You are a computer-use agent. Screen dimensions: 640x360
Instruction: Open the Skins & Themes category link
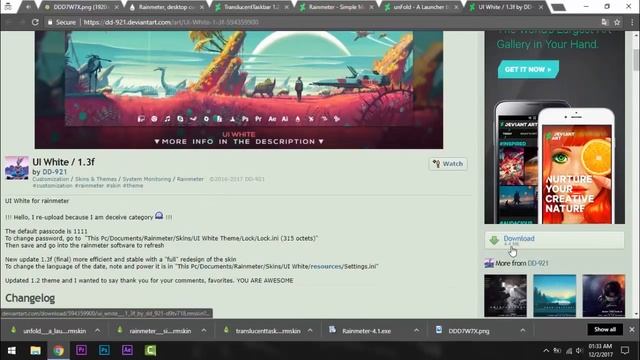click(96, 179)
